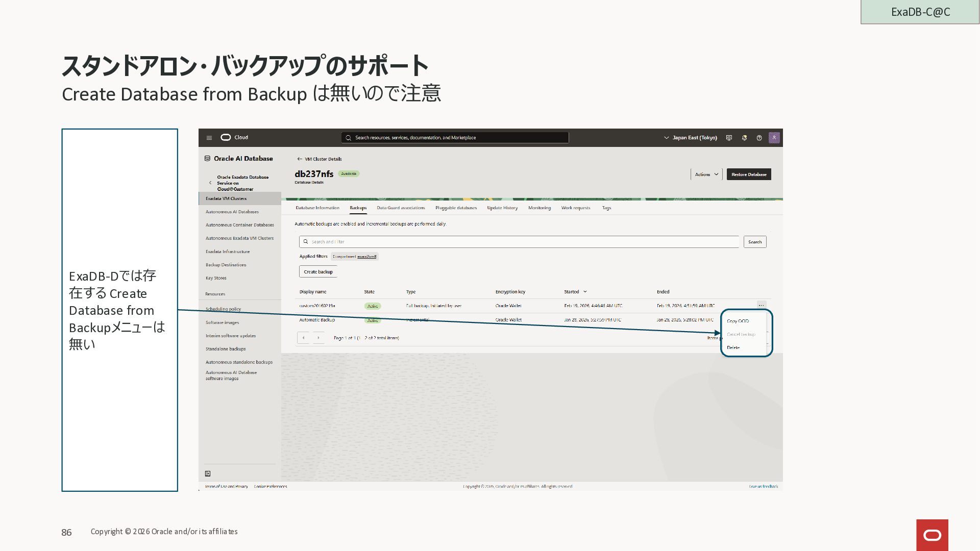Open the notifications bell
This screenshot has height=551, width=980.
(744, 138)
